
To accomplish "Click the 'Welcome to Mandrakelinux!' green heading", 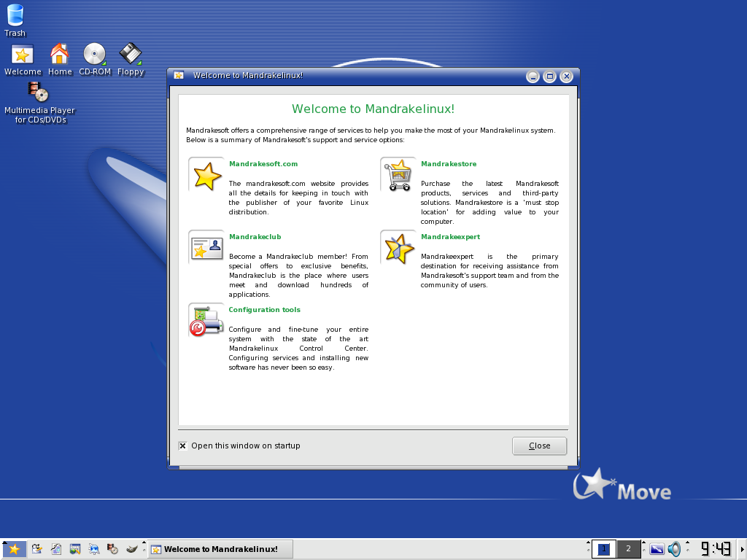I will (x=373, y=109).
